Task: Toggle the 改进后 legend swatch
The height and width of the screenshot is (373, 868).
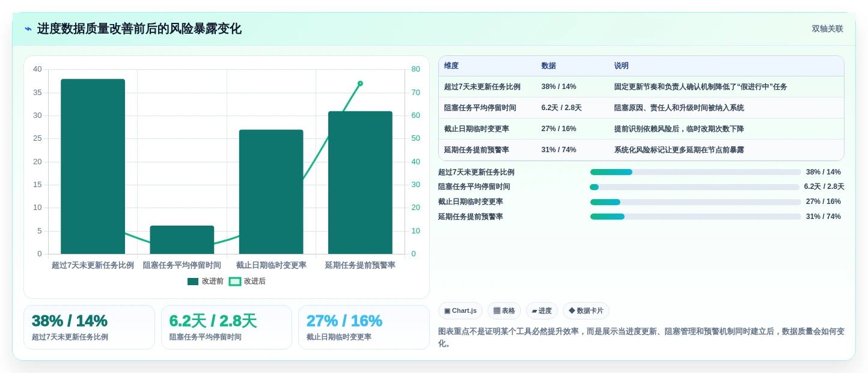Action: [235, 282]
